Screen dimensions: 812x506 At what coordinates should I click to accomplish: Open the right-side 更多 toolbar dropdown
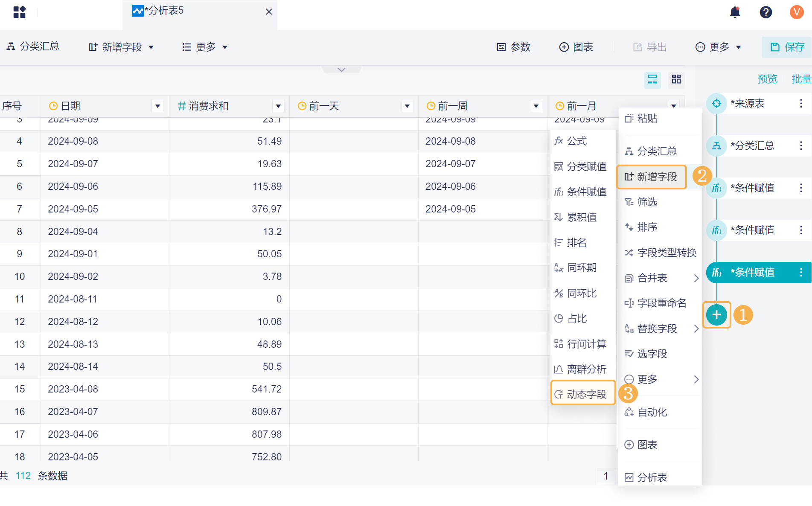(719, 47)
